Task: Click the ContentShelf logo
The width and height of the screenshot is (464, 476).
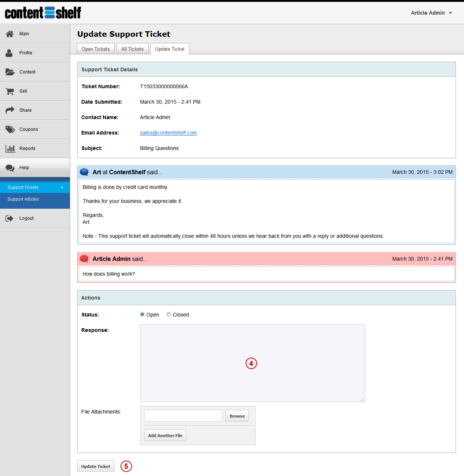Action: 43,13
